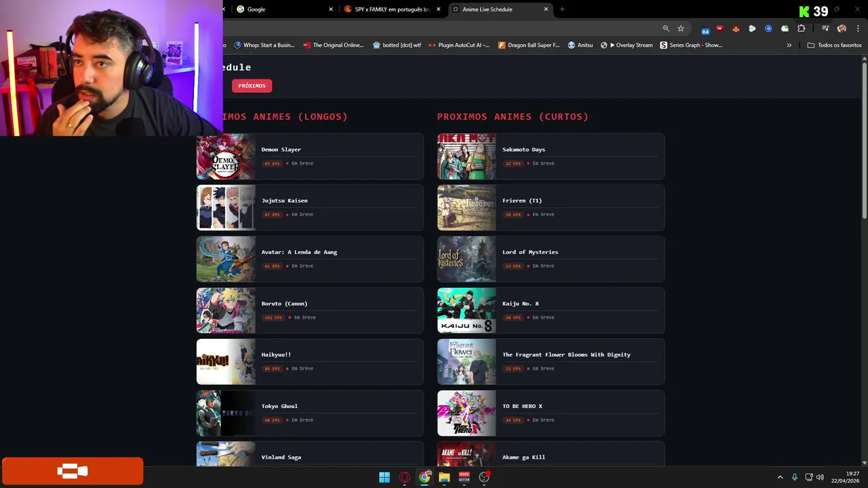The image size is (868, 488).
Task: Click the blue circular extension icon
Action: click(x=768, y=28)
